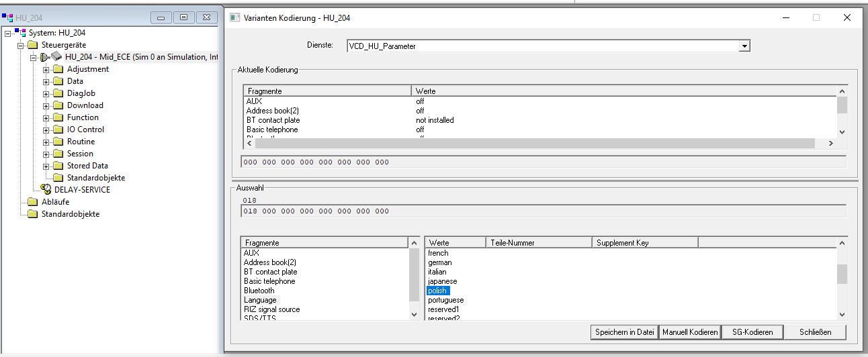Click the Auswahl Fragmente list scrollbar thumb
Screen dimensions: 868x357
click(x=414, y=274)
